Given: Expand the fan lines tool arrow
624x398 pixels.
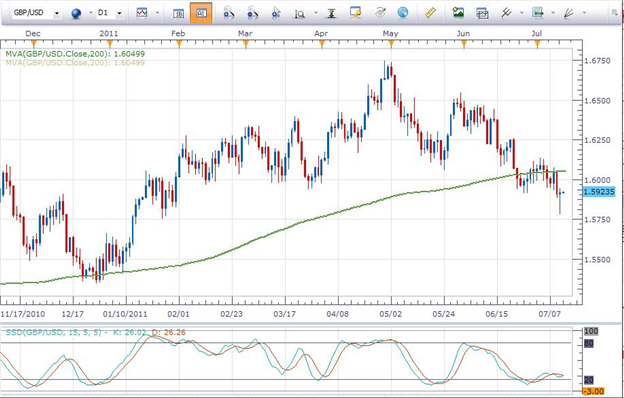Looking at the screenshot, I should [584, 13].
